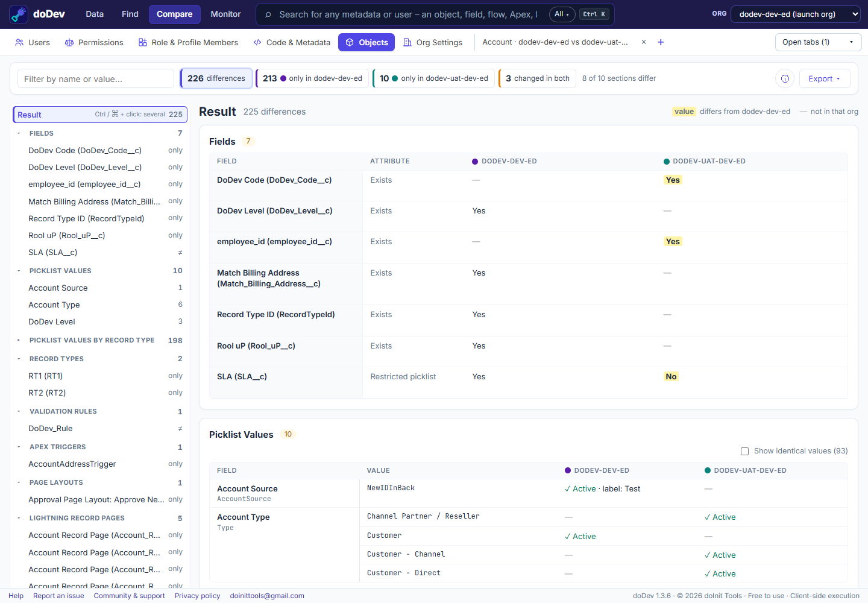Select the Compare menu tab

tap(175, 14)
